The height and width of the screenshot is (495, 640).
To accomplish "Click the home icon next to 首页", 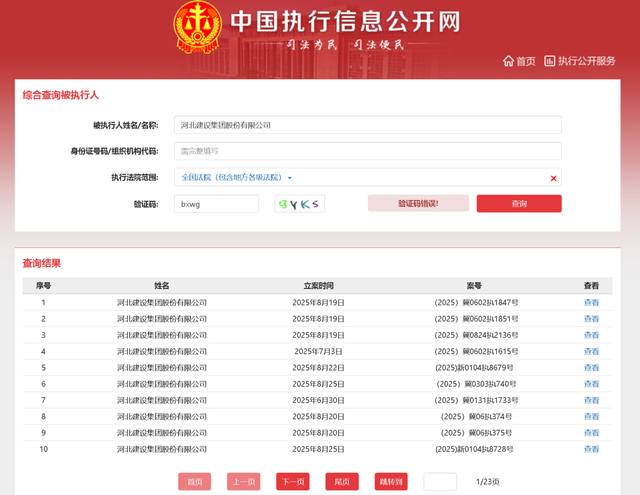I will (508, 61).
